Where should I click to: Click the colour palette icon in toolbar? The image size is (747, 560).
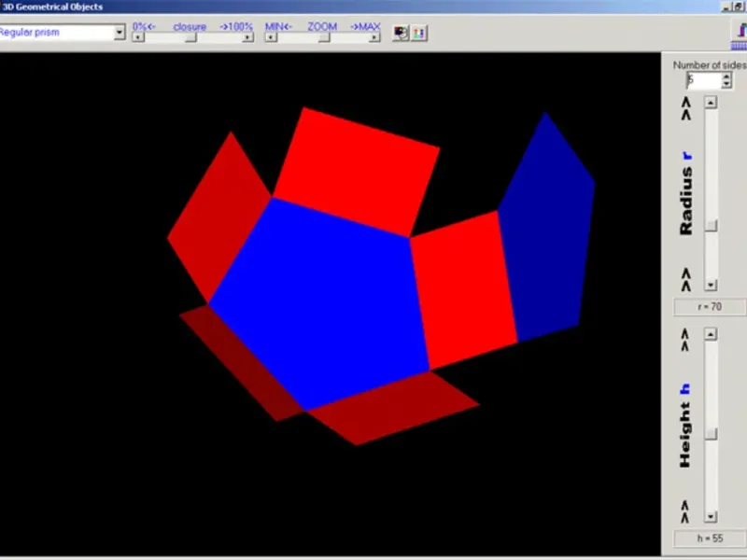click(x=401, y=33)
